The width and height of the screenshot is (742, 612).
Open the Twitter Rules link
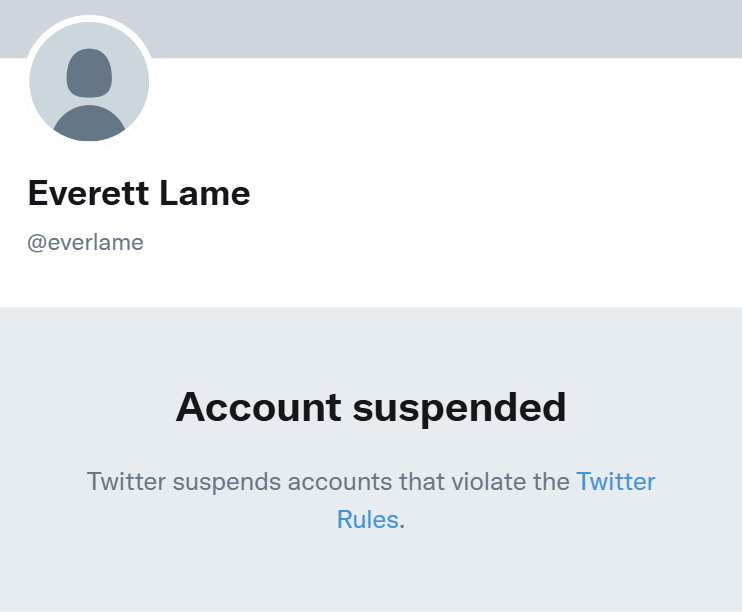(x=615, y=481)
